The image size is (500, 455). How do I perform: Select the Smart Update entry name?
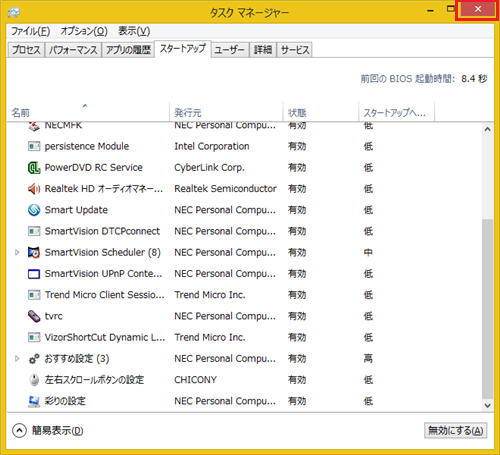click(76, 210)
